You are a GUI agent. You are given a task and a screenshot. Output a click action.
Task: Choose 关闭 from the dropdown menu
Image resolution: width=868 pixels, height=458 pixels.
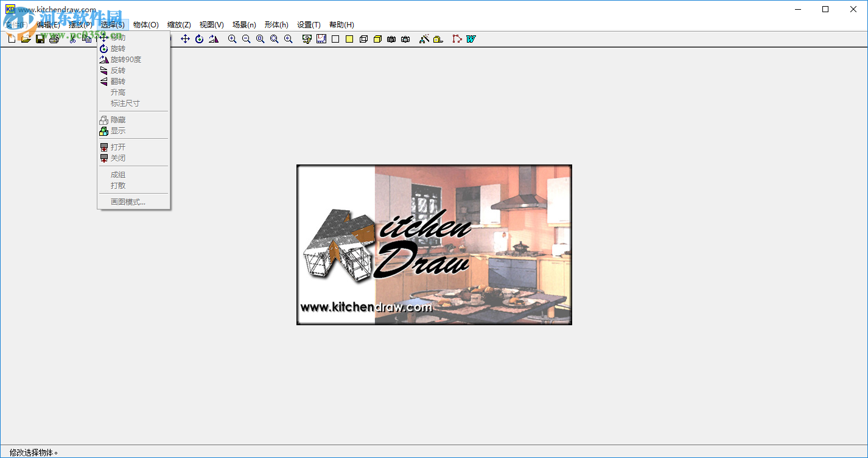coord(134,158)
